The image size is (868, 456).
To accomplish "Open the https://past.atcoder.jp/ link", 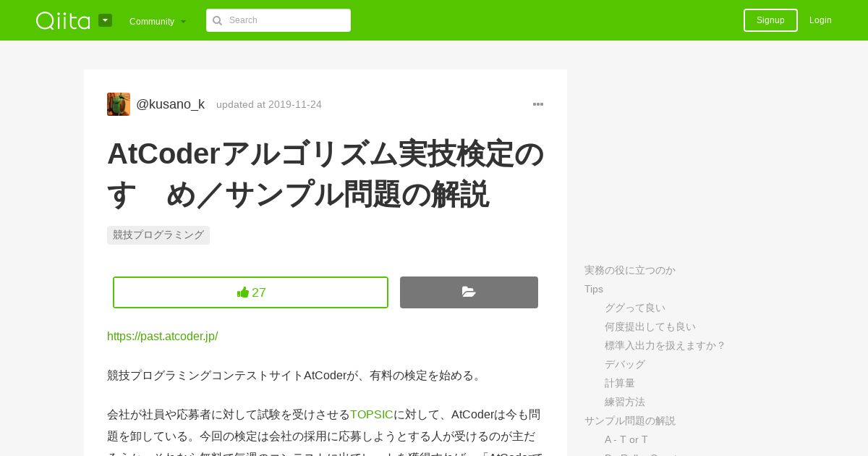I will (163, 336).
